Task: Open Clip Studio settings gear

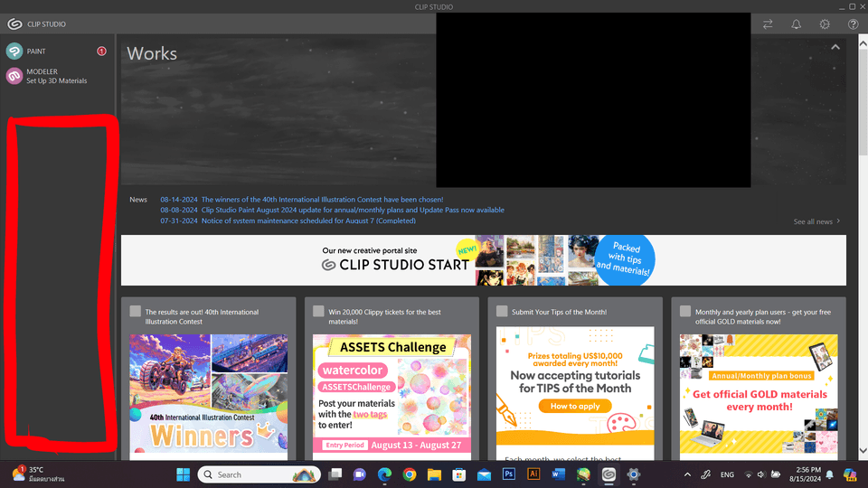Action: (825, 24)
